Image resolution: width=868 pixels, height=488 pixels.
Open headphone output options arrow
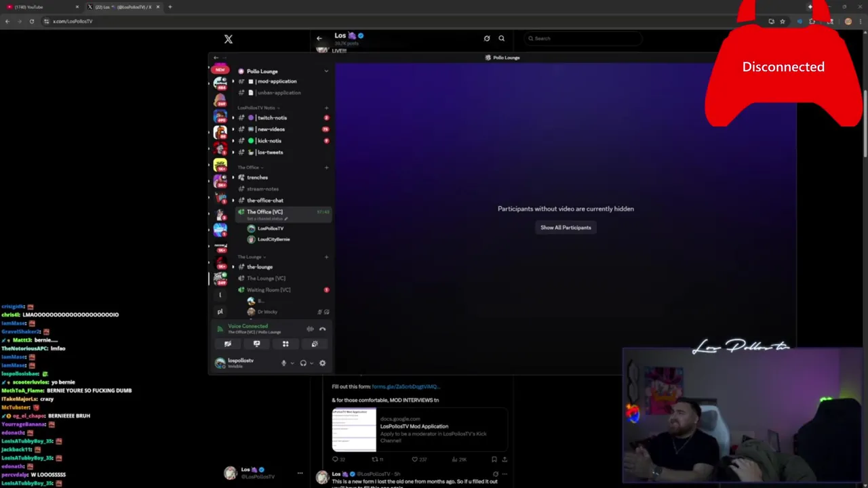312,363
